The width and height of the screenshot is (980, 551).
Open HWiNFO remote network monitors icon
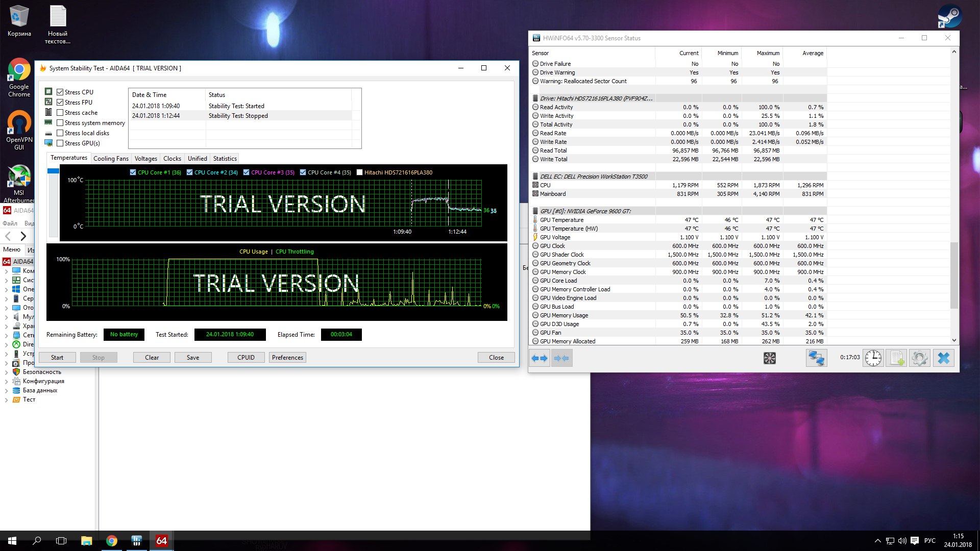(816, 358)
